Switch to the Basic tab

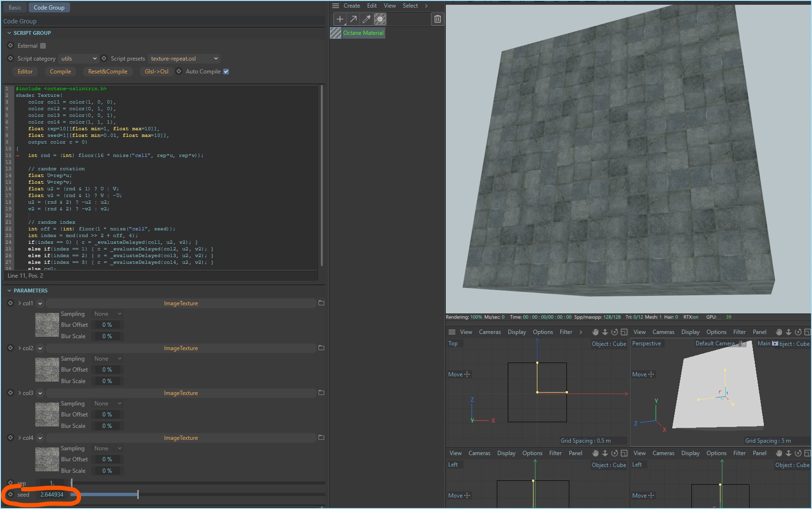15,8
